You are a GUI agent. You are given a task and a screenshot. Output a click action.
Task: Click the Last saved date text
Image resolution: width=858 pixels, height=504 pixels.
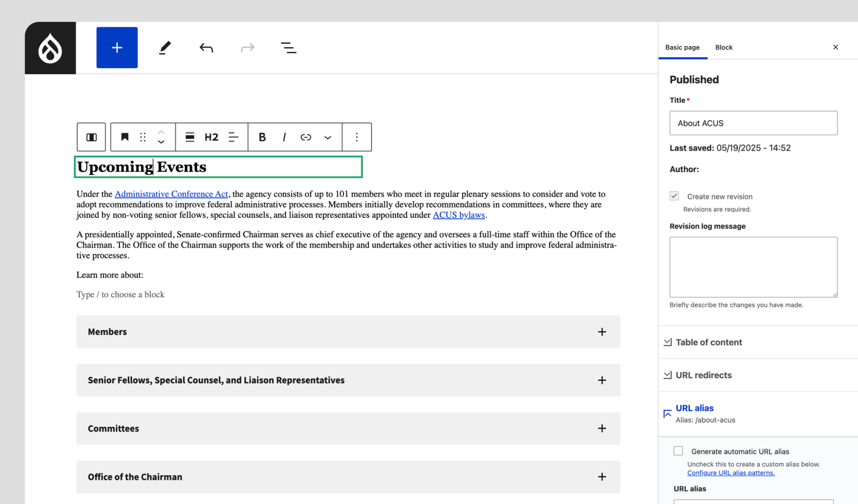coord(730,148)
